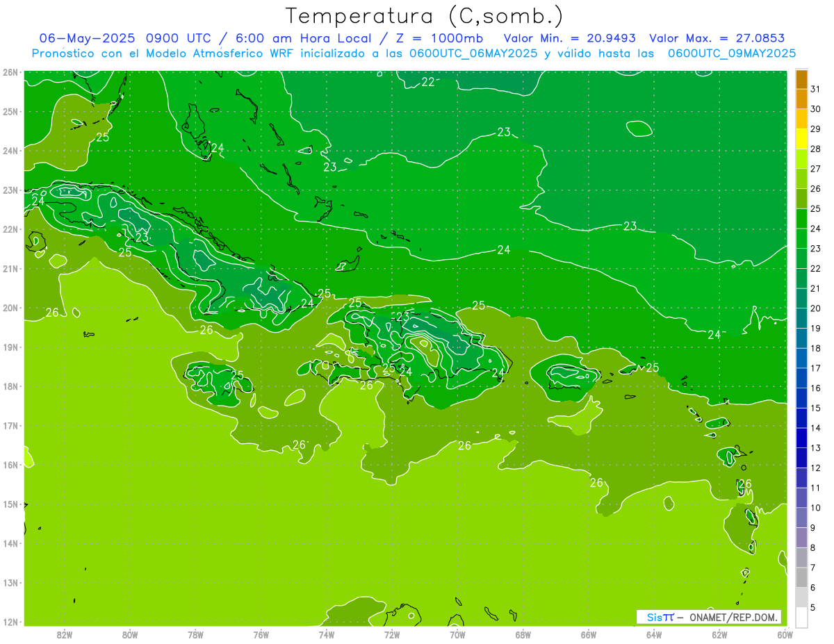The width and height of the screenshot is (834, 644).
Task: Click the '19N' latitude axis label
Action: coord(10,347)
